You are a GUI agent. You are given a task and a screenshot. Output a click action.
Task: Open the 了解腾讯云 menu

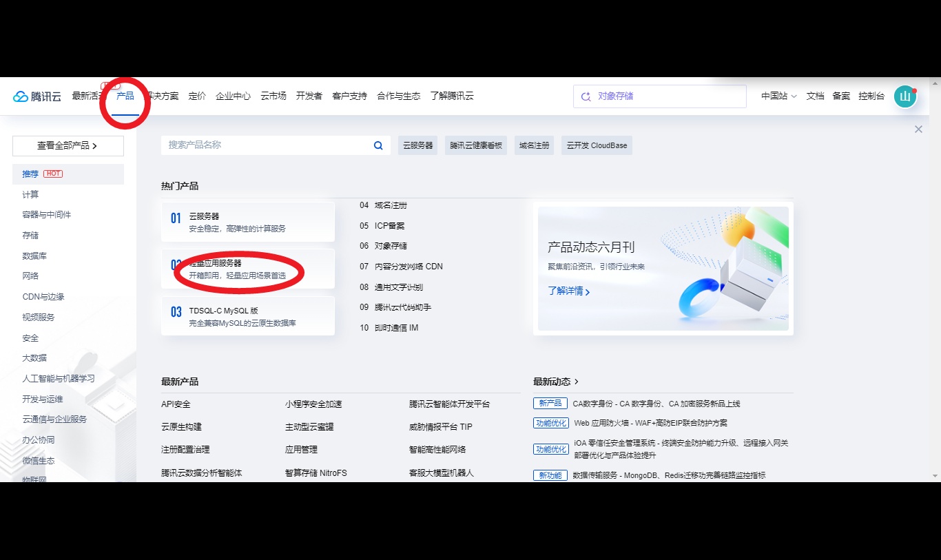point(452,96)
